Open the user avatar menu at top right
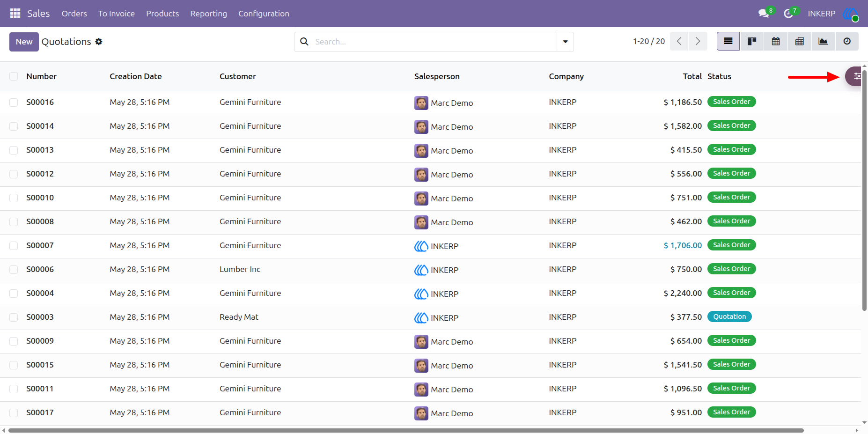 (x=850, y=14)
